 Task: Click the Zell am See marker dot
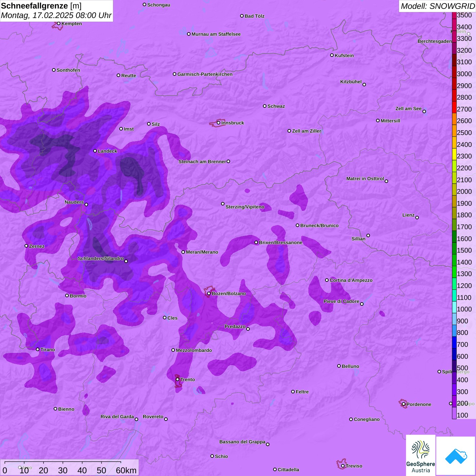(x=424, y=112)
